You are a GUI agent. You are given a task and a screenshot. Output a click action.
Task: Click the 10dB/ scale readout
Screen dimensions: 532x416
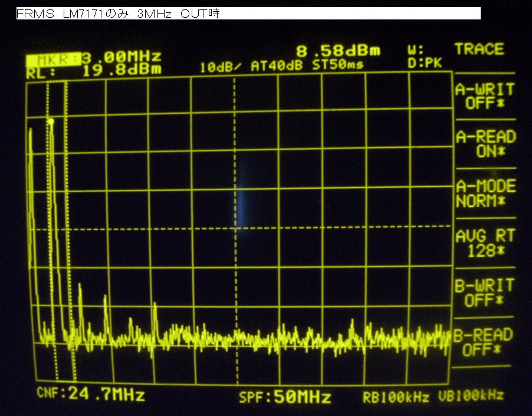tap(220, 67)
